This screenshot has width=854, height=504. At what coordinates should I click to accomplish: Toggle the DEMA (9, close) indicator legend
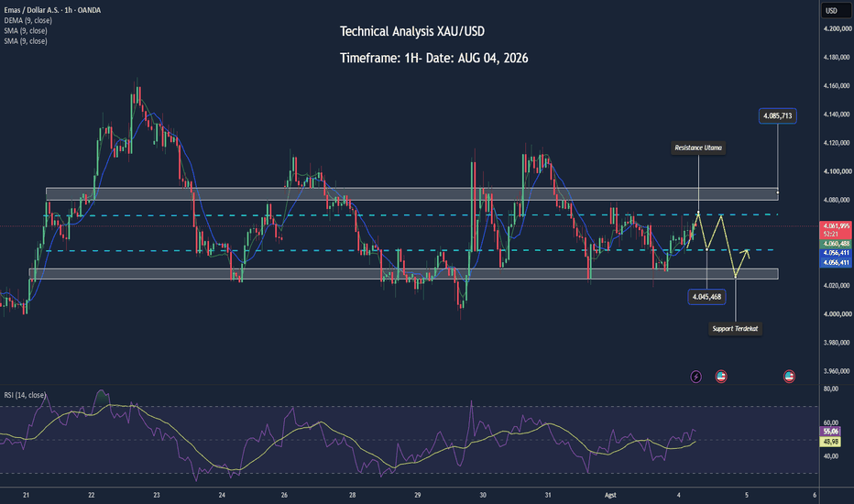27,21
